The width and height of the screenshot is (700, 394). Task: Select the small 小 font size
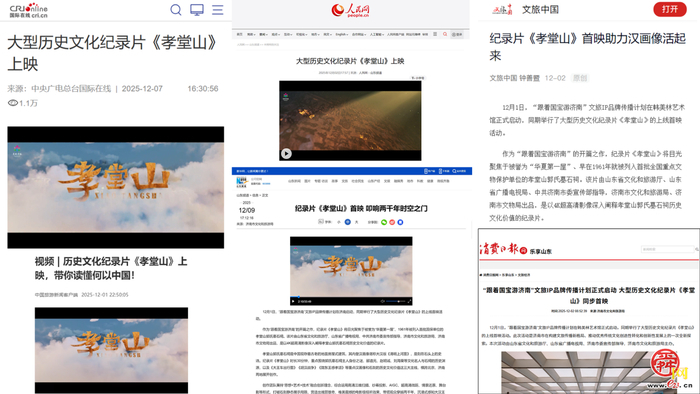point(338,222)
